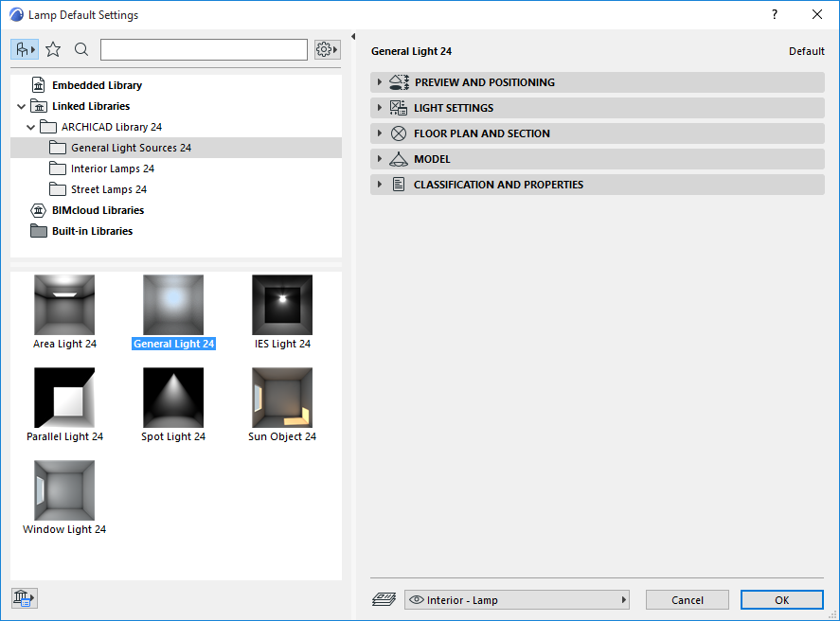Click the search magnifier icon

[x=80, y=48]
